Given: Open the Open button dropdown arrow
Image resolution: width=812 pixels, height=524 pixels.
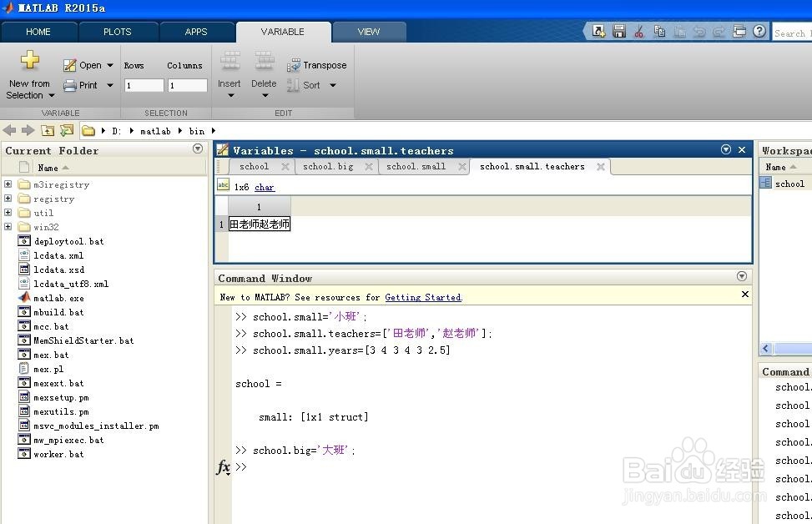Looking at the screenshot, I should tap(110, 65).
